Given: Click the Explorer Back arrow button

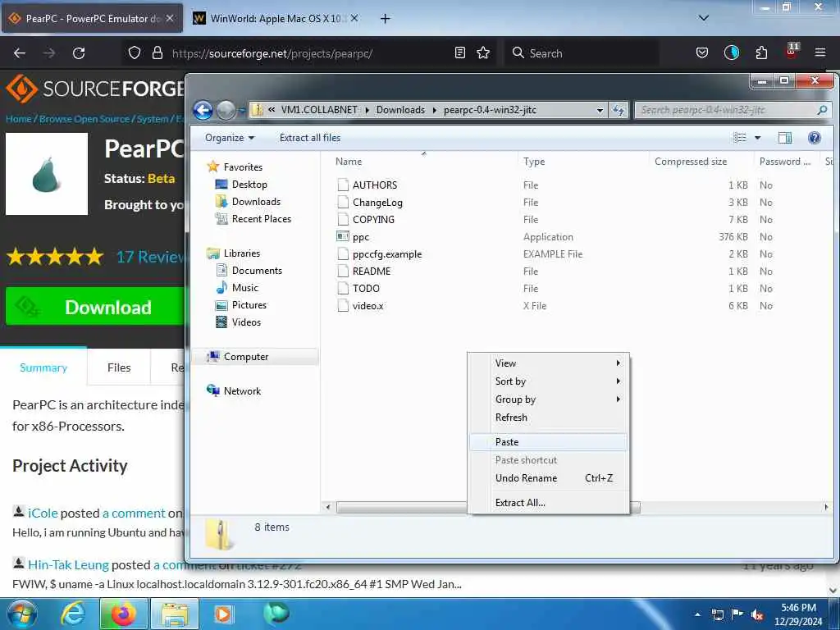Looking at the screenshot, I should click(x=203, y=111).
